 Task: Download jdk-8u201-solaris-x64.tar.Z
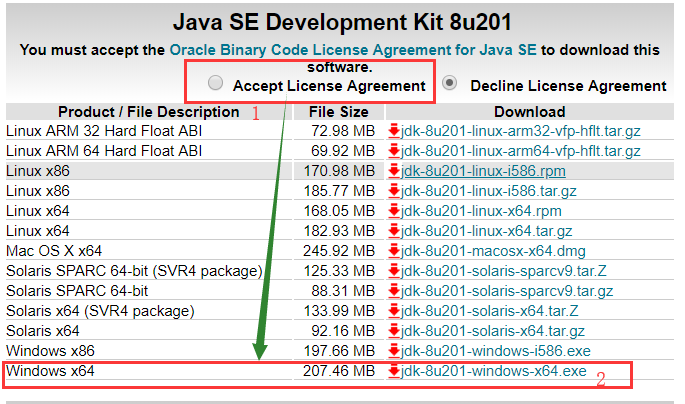[490, 311]
